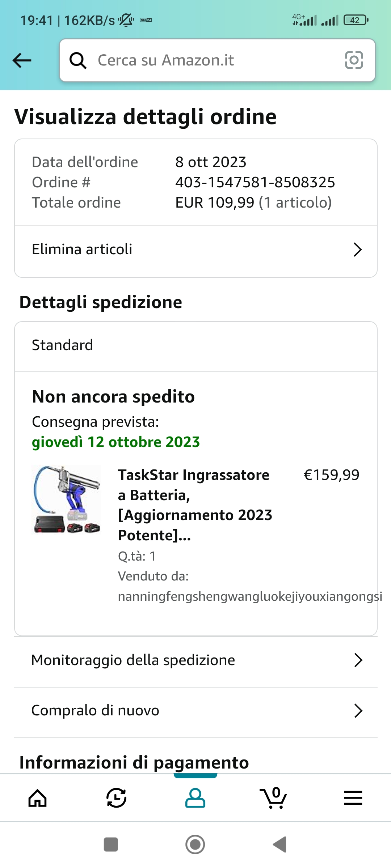This screenshot has height=868, width=391.
Task: Open the shopping cart icon
Action: click(274, 798)
